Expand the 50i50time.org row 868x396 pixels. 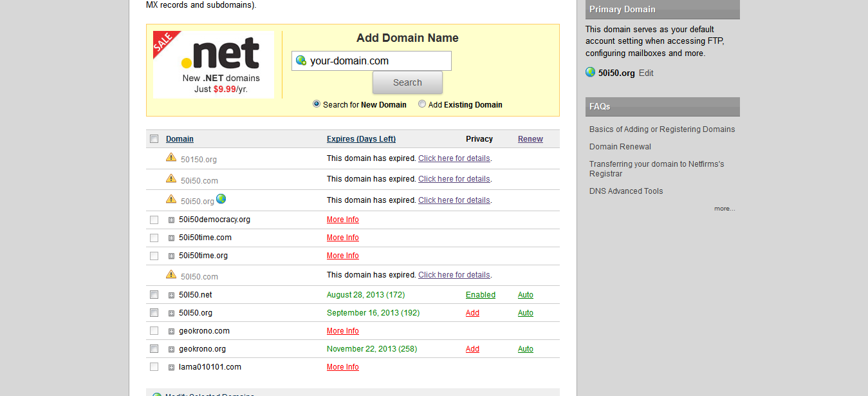(x=171, y=256)
